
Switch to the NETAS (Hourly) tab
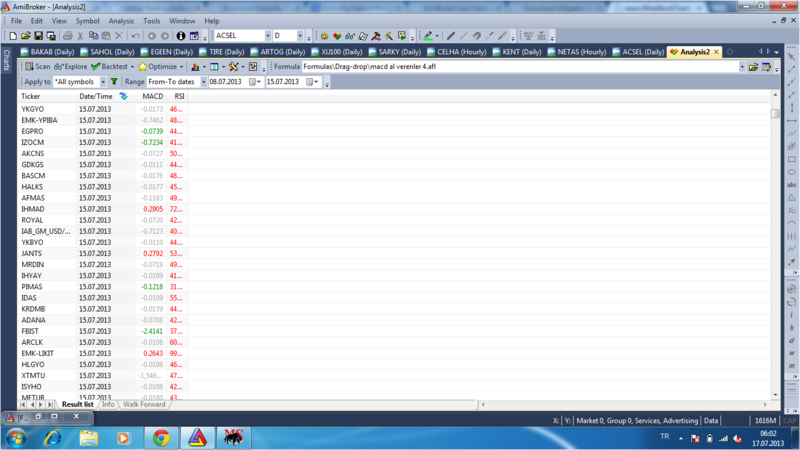pyautogui.click(x=576, y=52)
